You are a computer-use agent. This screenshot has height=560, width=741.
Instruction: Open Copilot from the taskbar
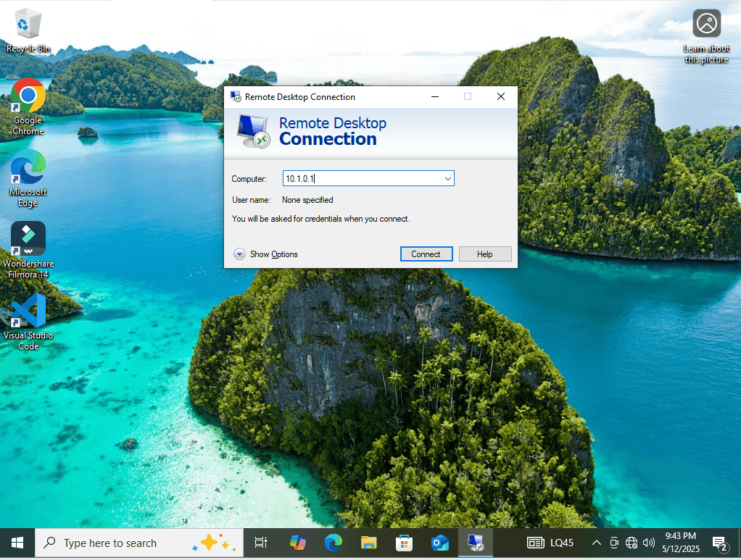coord(297,543)
